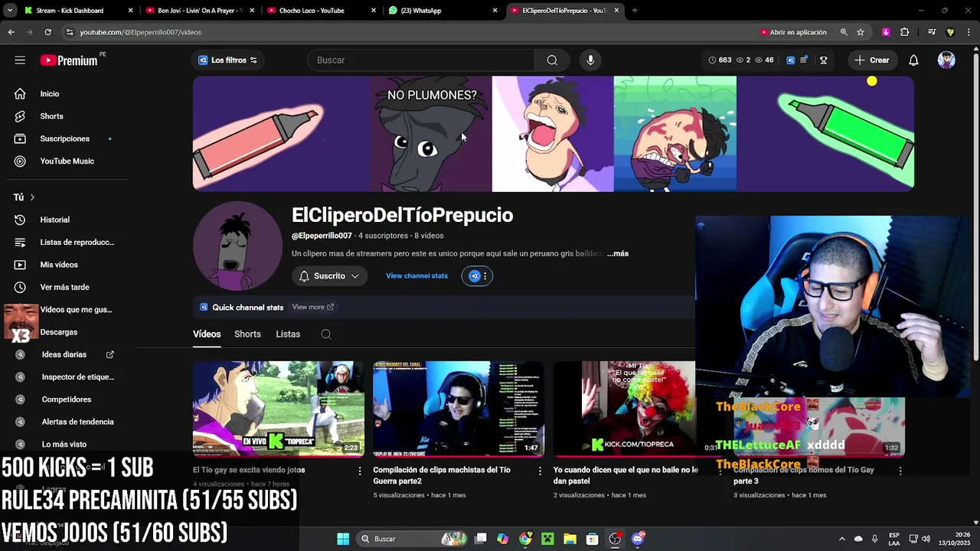Screen dimensions: 980x551
Task: Start voice search with the microphone
Action: [x=590, y=60]
